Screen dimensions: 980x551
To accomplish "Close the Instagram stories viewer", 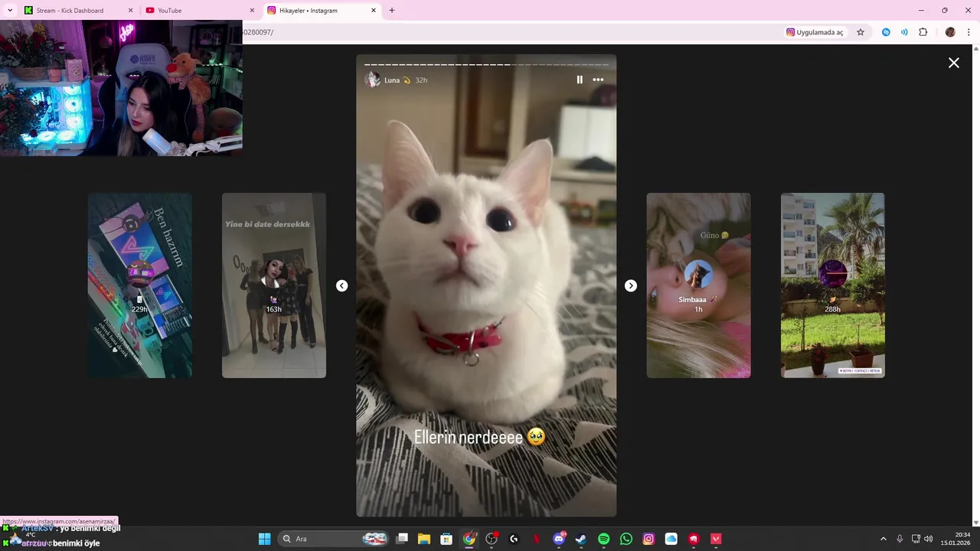I will pyautogui.click(x=954, y=63).
